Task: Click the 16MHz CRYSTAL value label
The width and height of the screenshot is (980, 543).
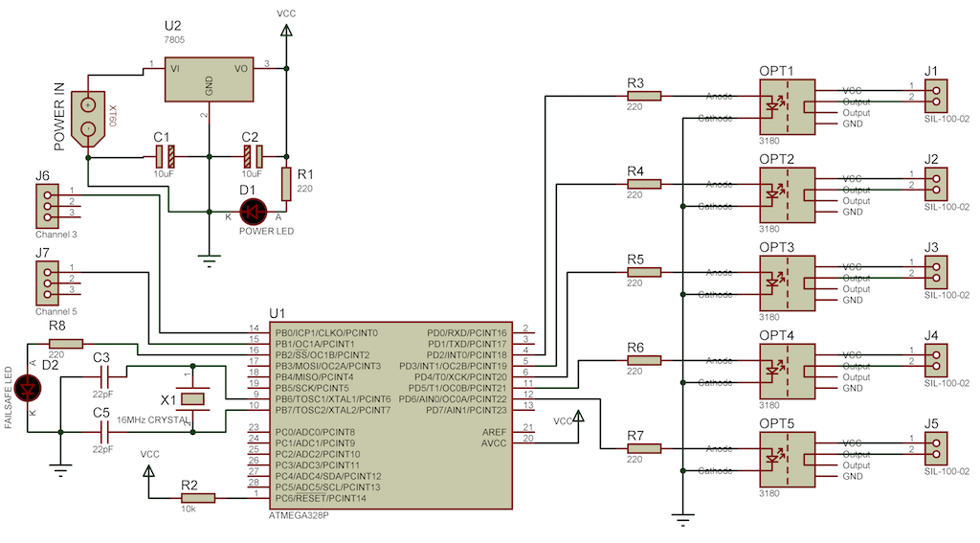Action: (x=154, y=419)
